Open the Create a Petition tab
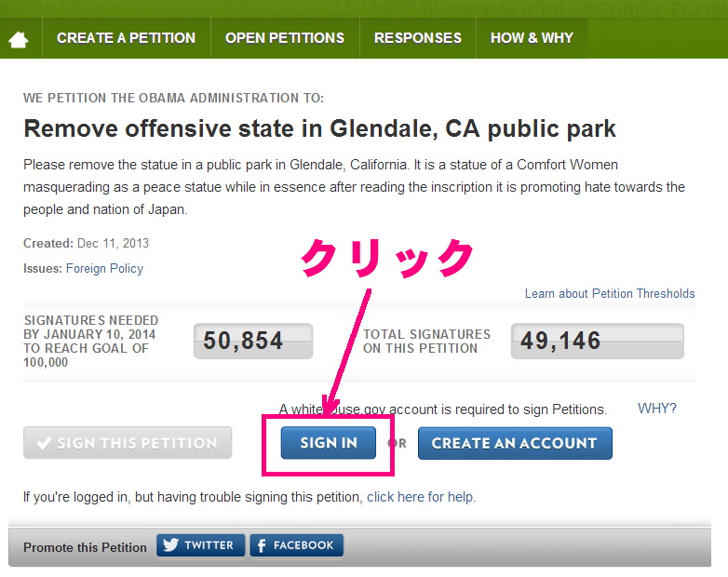728x577 pixels. pos(126,38)
